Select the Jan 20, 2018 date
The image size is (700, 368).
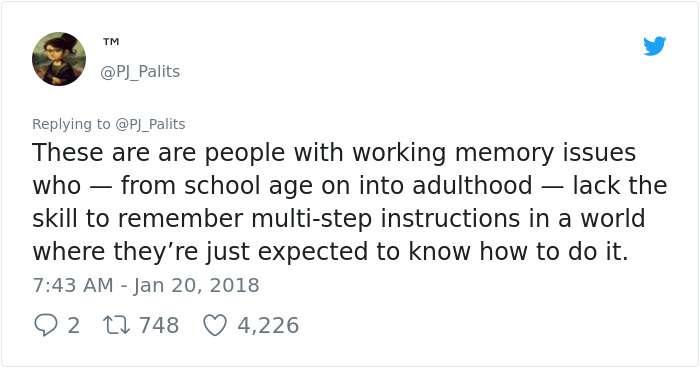(196, 285)
